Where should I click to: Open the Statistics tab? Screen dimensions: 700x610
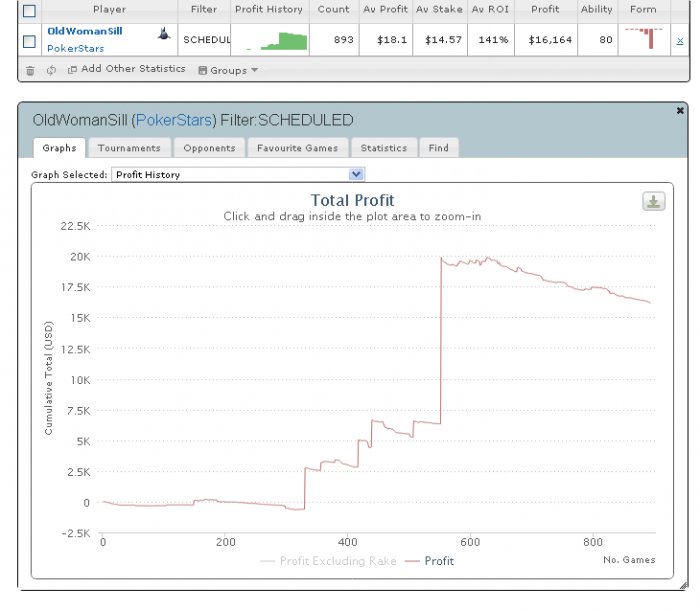384,148
